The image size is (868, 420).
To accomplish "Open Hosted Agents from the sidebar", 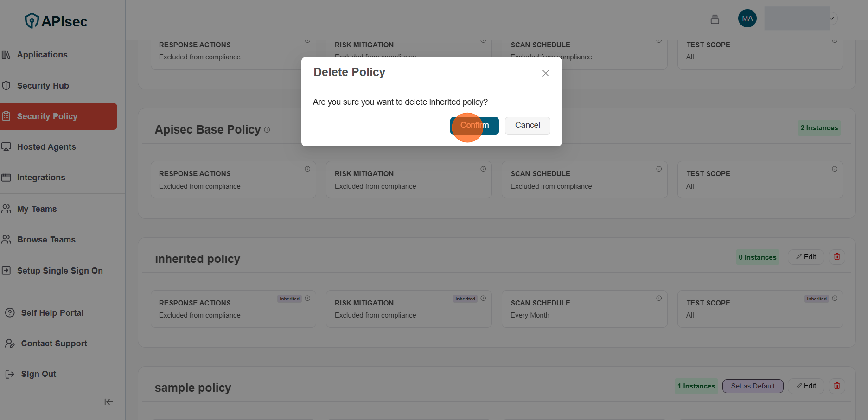I will point(46,146).
